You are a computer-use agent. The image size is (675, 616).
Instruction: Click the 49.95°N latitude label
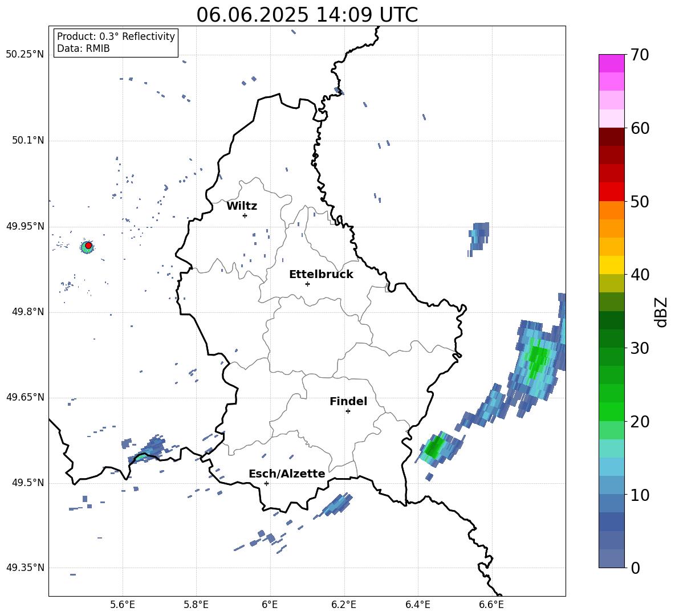coord(25,226)
